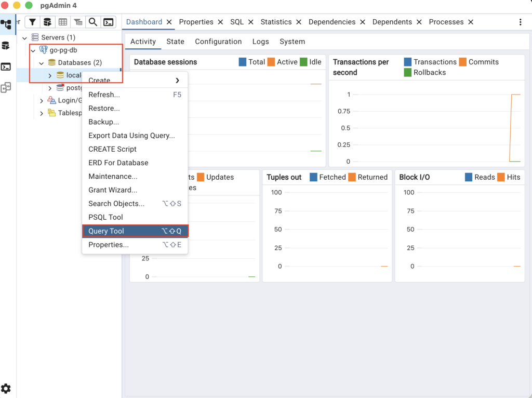The height and width of the screenshot is (398, 532).
Task: Select Query Tool from context menu
Action: pos(106,231)
